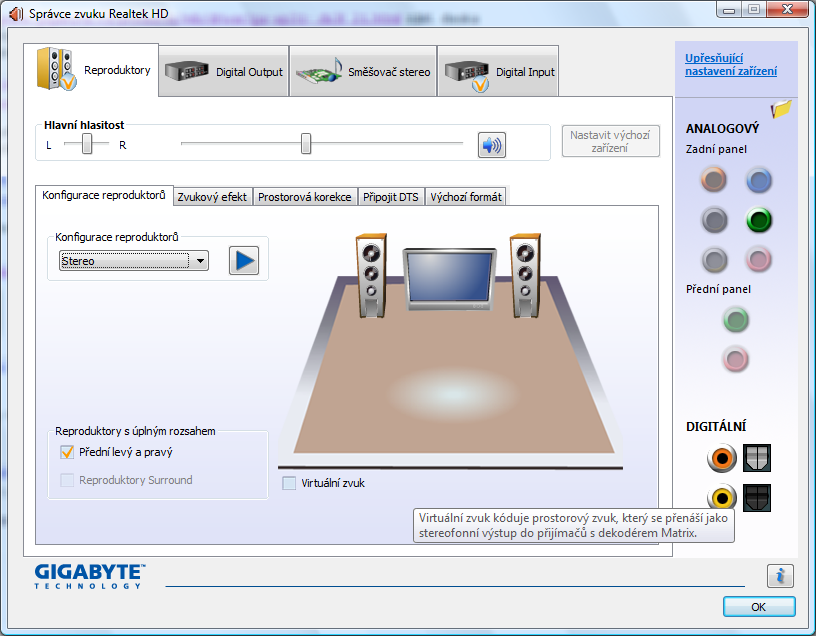Screen dimensions: 816x636
Task: Enable Virtuální zvuk checkbox
Action: [289, 483]
